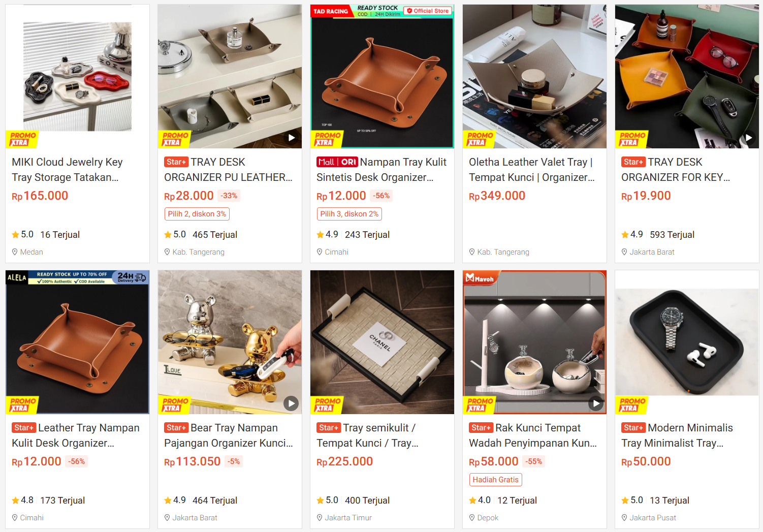The height and width of the screenshot is (532, 763).
Task: Click Promo Xtra badge on MIKI Cloud Jewelry
Action: (22, 139)
